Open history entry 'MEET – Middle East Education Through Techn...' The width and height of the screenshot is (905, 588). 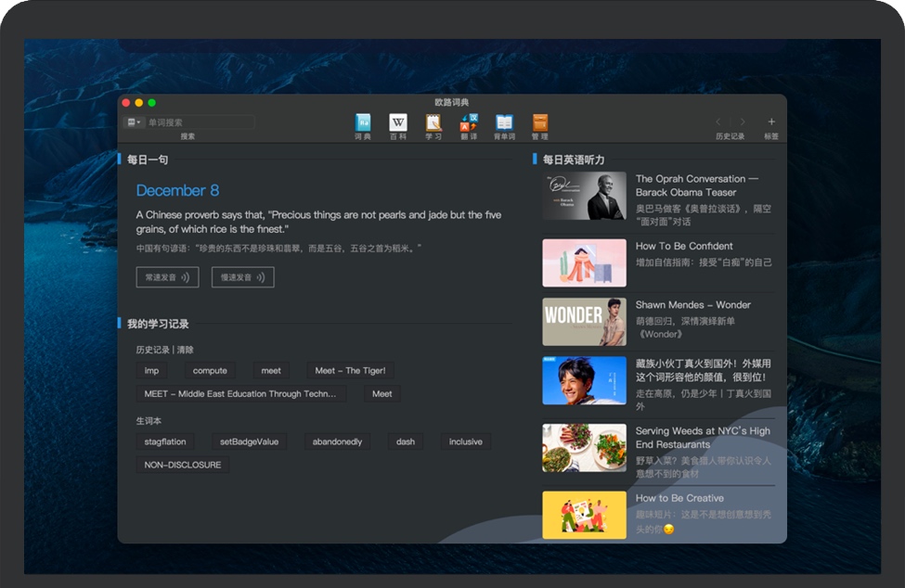(240, 394)
